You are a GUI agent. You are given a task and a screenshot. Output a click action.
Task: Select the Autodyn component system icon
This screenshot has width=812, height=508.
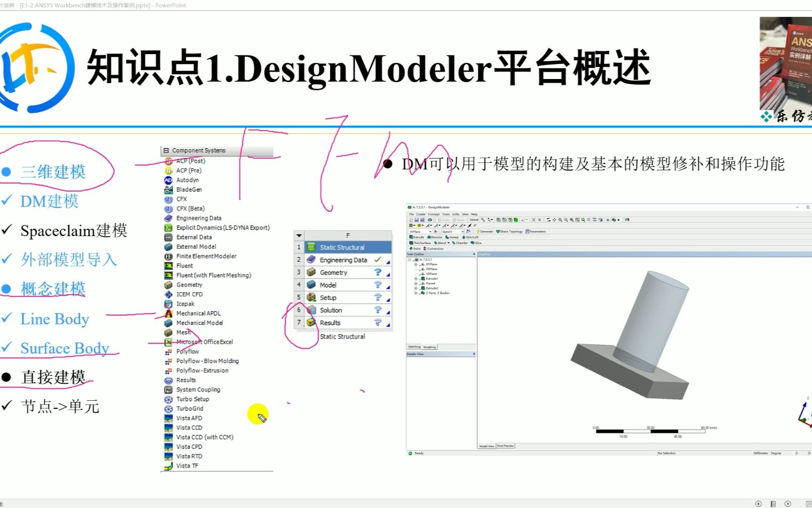(168, 180)
